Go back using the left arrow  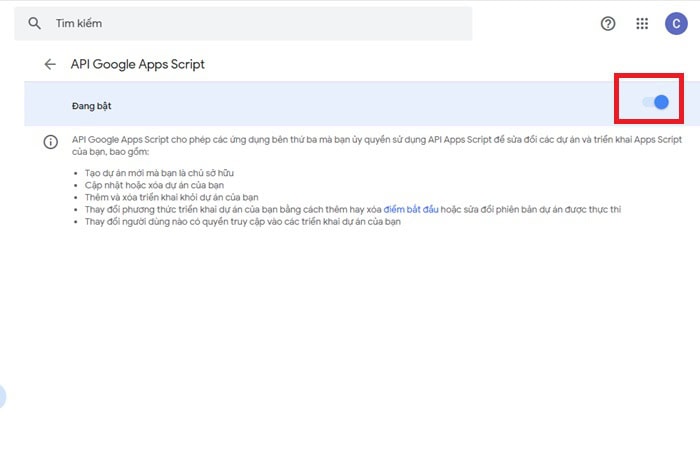tap(50, 64)
